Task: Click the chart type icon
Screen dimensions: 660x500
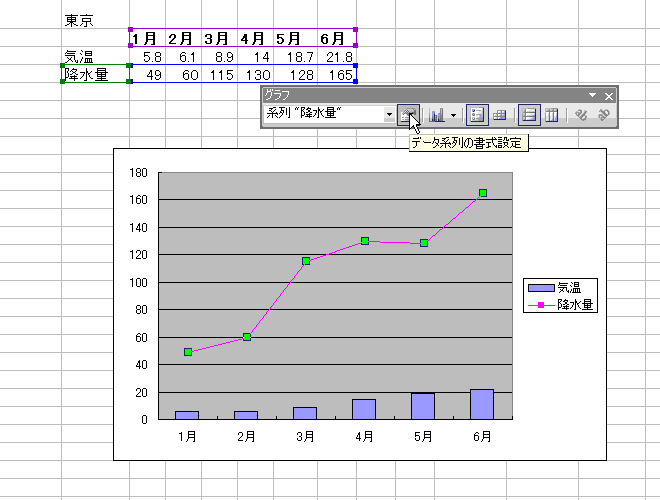Action: [437, 115]
